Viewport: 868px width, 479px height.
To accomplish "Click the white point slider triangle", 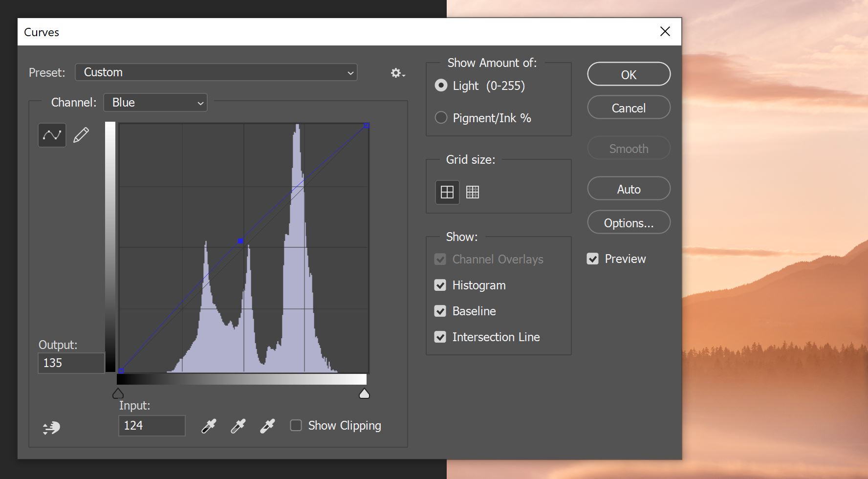I will [x=364, y=393].
